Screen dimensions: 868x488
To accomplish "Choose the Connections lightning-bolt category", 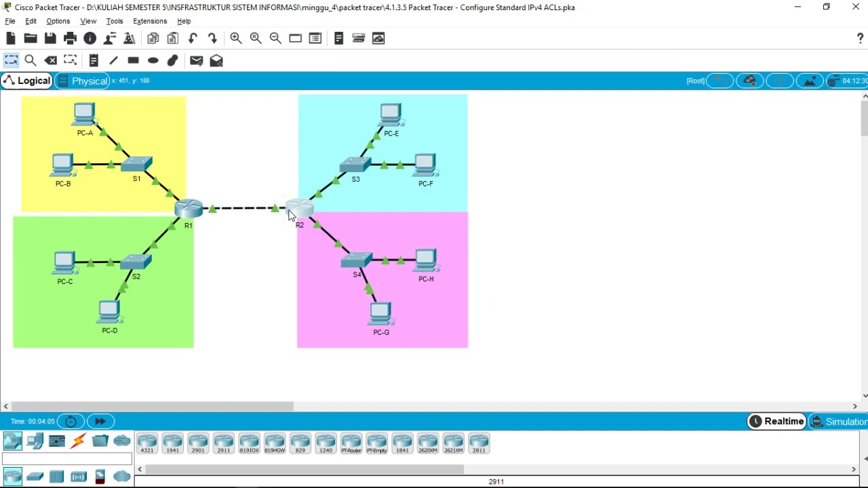I will click(x=79, y=441).
